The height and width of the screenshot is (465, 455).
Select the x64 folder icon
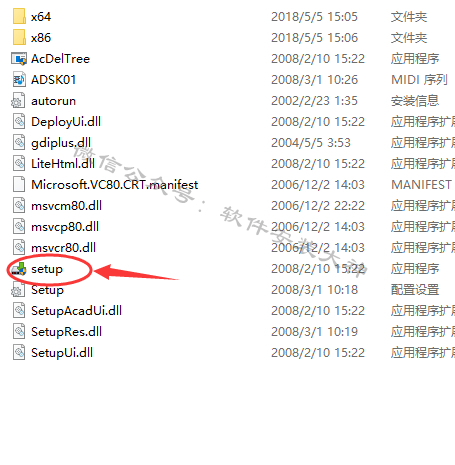pos(19,16)
